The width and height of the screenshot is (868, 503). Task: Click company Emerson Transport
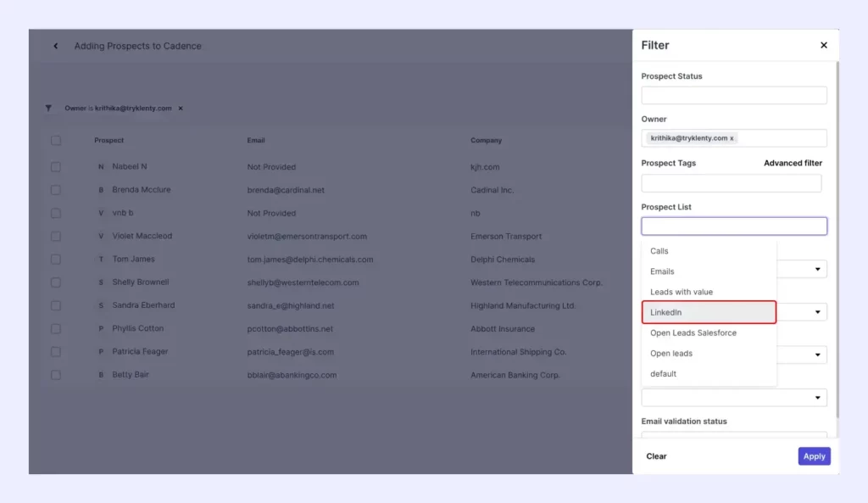click(506, 236)
